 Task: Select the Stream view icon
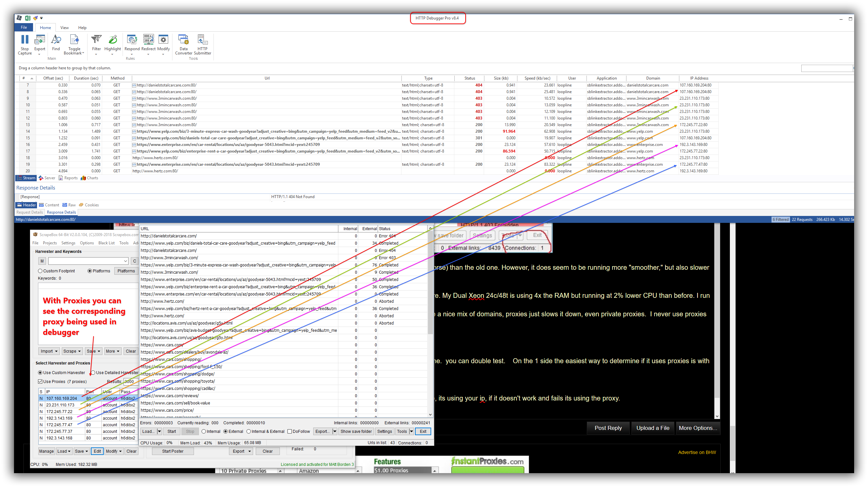click(x=19, y=178)
